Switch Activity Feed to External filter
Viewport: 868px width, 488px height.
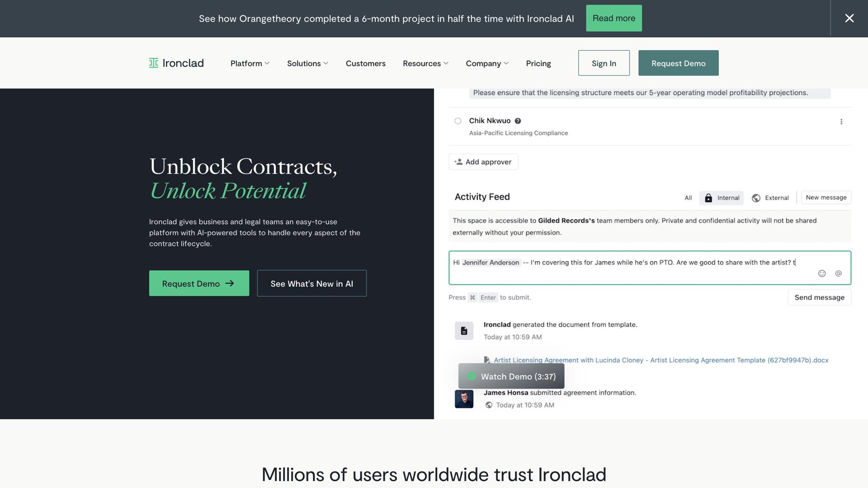click(x=770, y=198)
